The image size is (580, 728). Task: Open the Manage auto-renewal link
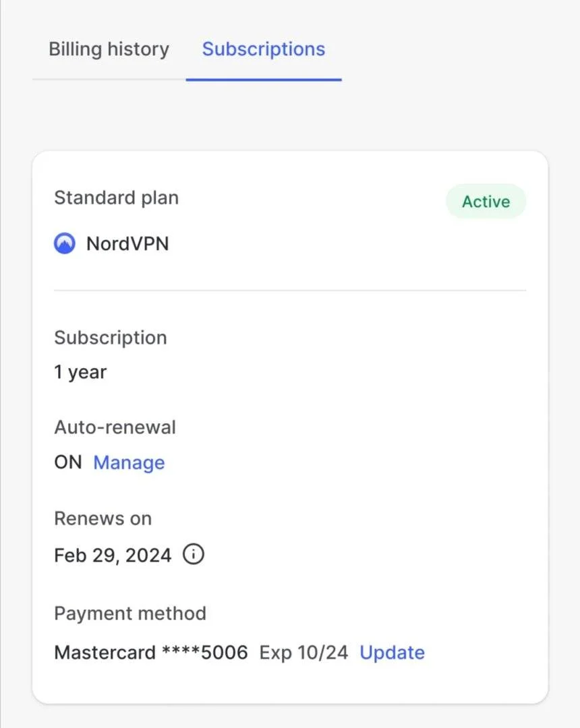coord(129,463)
